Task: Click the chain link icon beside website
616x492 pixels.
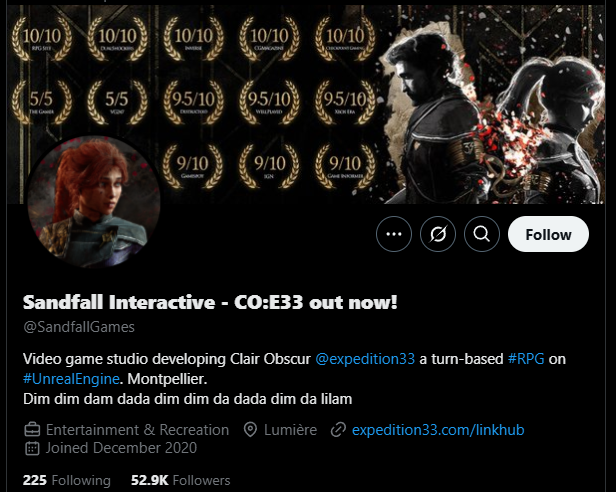Action: click(338, 430)
